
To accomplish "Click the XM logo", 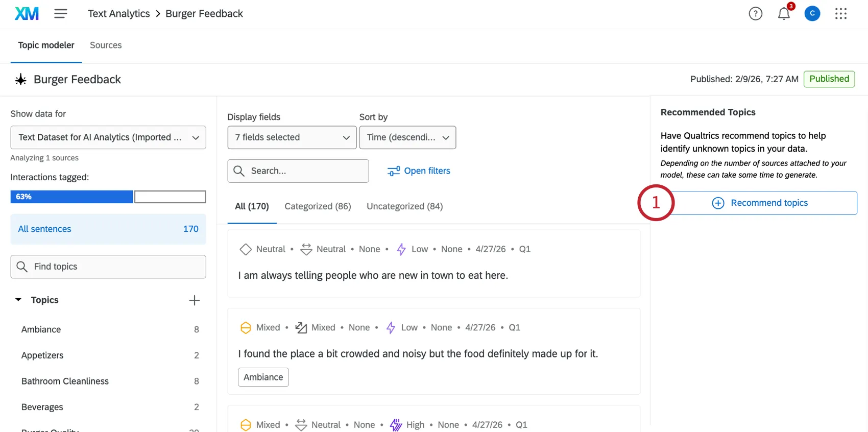I will tap(27, 14).
